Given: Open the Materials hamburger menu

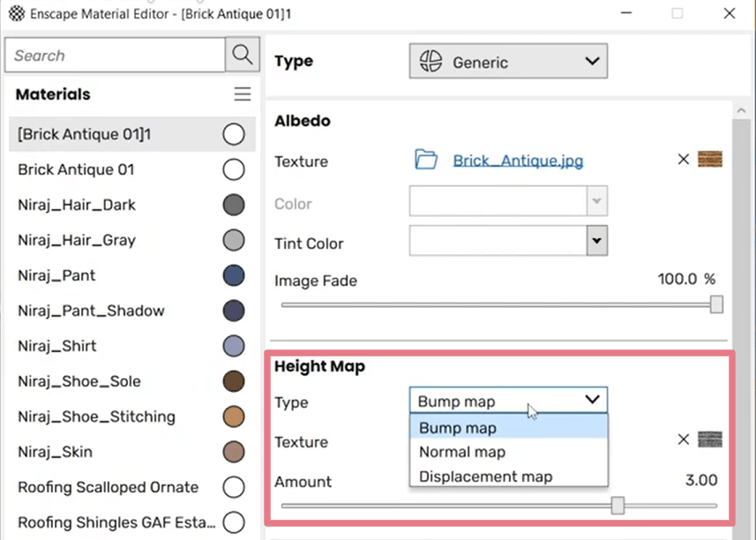Looking at the screenshot, I should tap(243, 94).
